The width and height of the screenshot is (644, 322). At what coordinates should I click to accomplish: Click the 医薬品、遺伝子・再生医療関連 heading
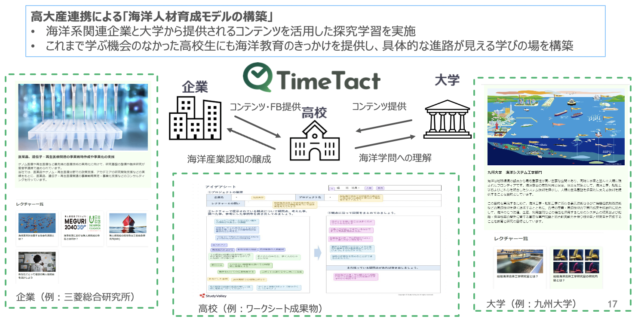(x=65, y=157)
